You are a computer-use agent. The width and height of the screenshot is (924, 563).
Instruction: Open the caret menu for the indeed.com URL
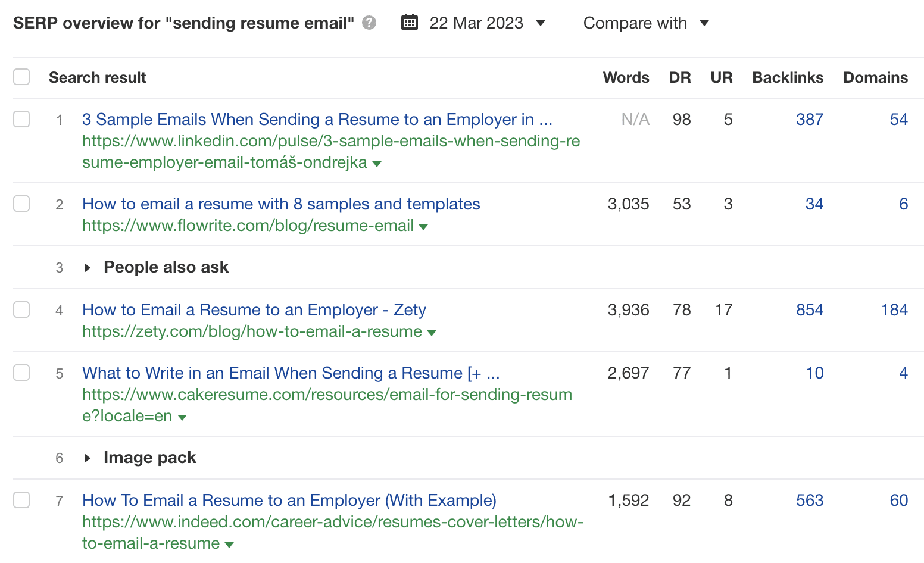(x=229, y=543)
